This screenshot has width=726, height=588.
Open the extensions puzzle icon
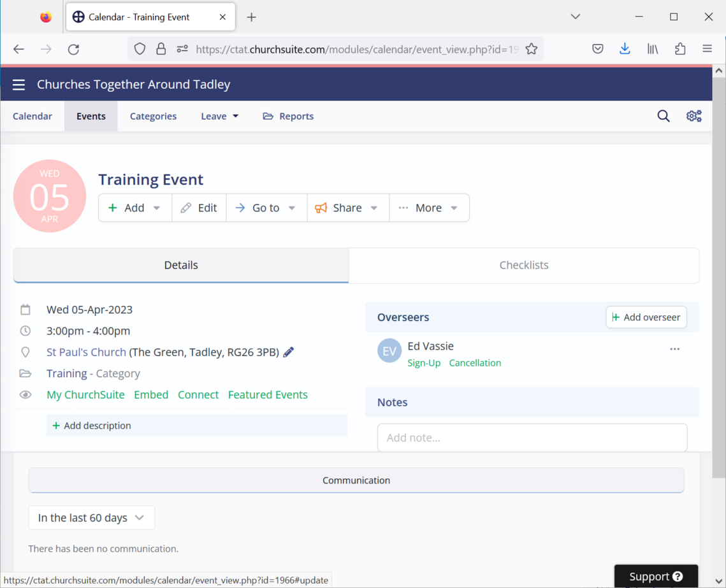pos(679,48)
